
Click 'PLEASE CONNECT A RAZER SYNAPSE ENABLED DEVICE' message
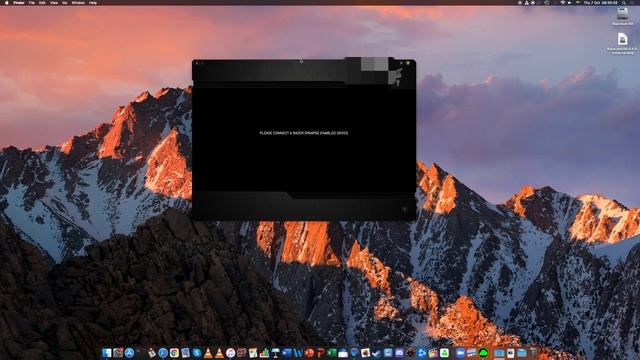point(304,133)
